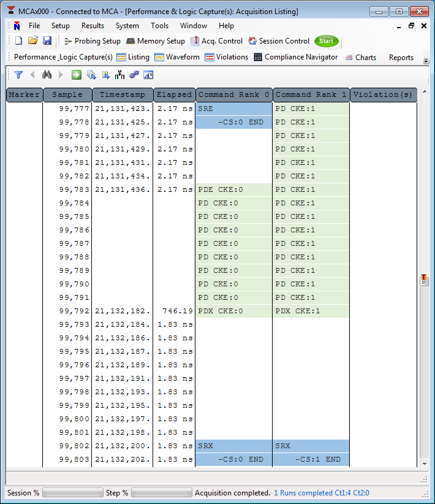Click the green go-to arrow icon
This screenshot has height=504, width=435.
pyautogui.click(x=77, y=75)
